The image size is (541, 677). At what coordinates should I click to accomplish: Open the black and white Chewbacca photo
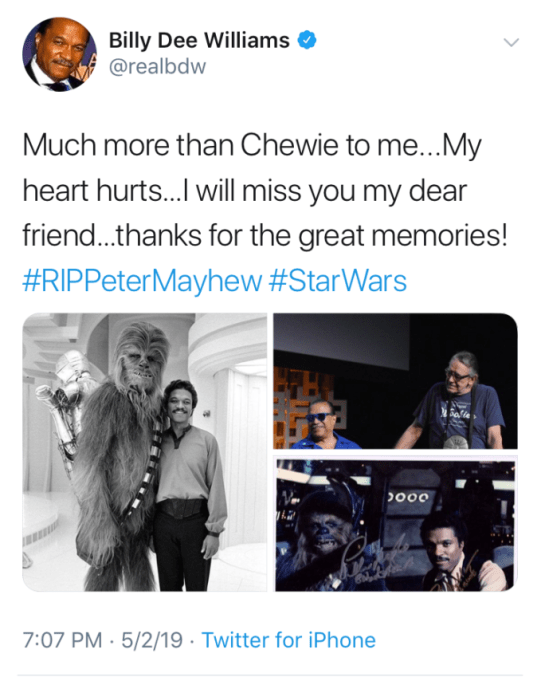tap(145, 452)
